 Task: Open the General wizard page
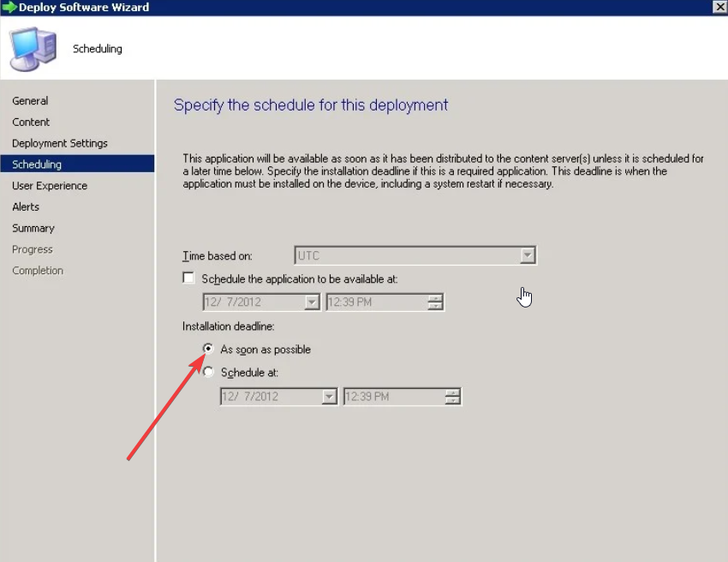coord(30,101)
